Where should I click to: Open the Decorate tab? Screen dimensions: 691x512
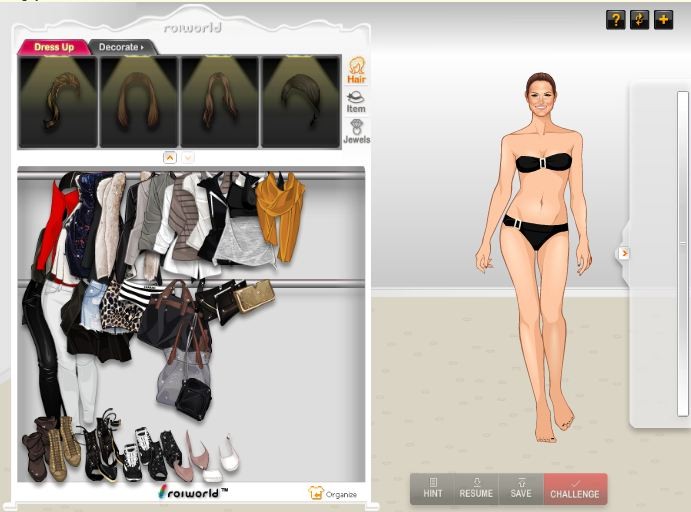pyautogui.click(x=120, y=47)
